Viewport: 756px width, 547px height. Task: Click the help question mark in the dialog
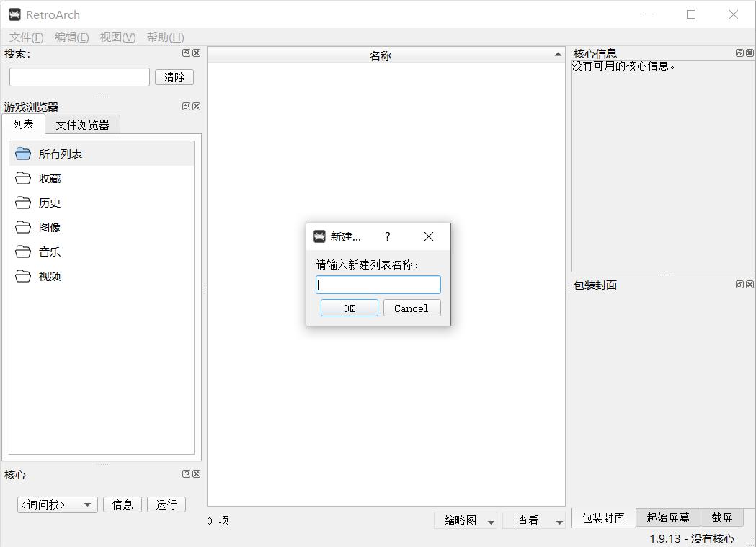click(x=387, y=236)
